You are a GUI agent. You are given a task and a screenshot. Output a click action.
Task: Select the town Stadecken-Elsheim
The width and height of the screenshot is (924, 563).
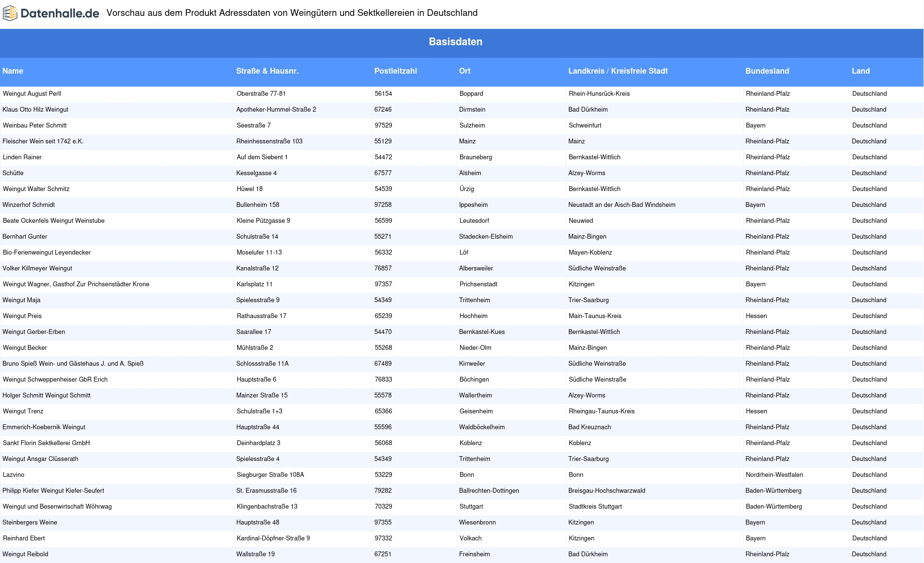(486, 237)
